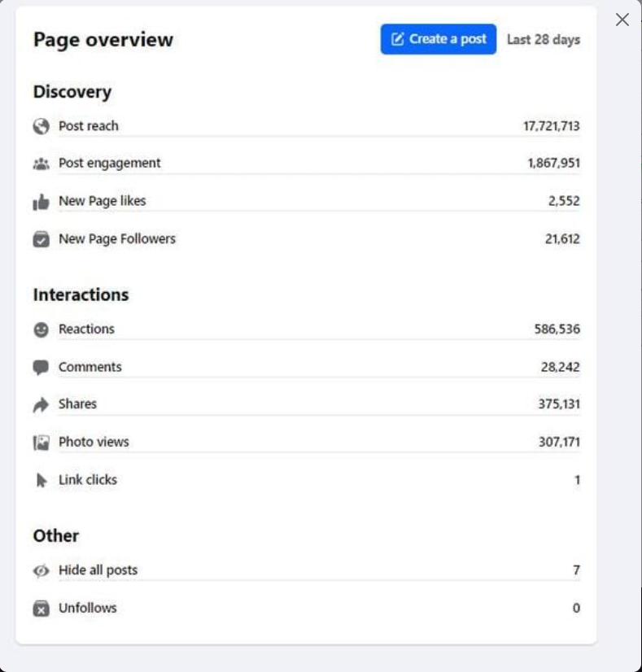Screen dimensions: 642x672
Task: Close the Page overview dialog
Action: tap(622, 20)
